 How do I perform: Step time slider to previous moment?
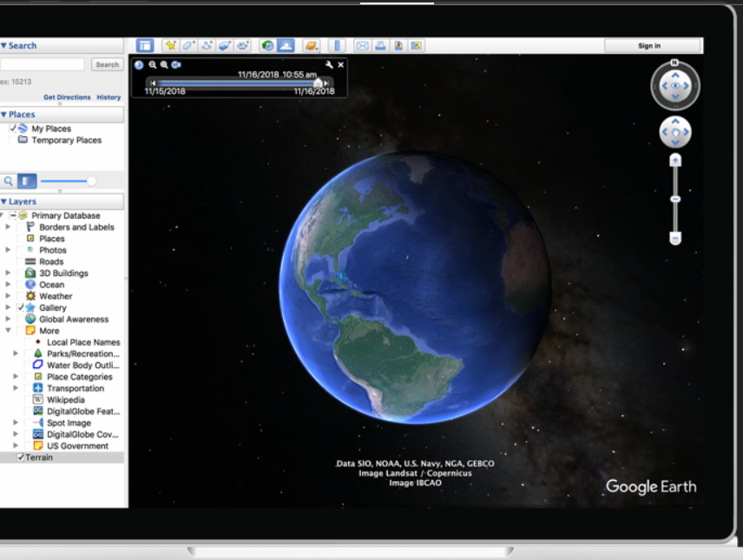[x=153, y=83]
